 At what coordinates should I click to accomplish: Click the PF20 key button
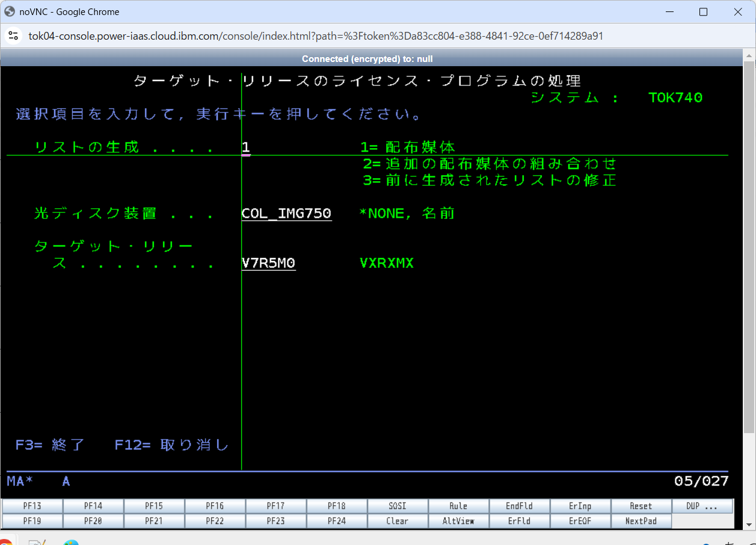tap(93, 521)
